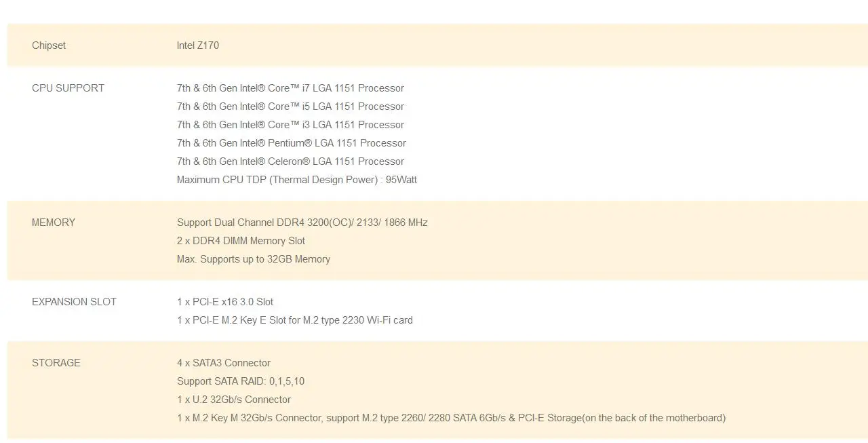This screenshot has width=868, height=443.
Task: Click the Core i5 LGA 1151 Processor line
Action: (x=290, y=107)
